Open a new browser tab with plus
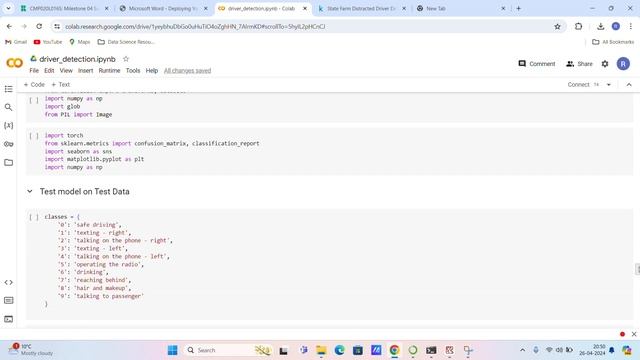The width and height of the screenshot is (640, 360). click(x=518, y=8)
